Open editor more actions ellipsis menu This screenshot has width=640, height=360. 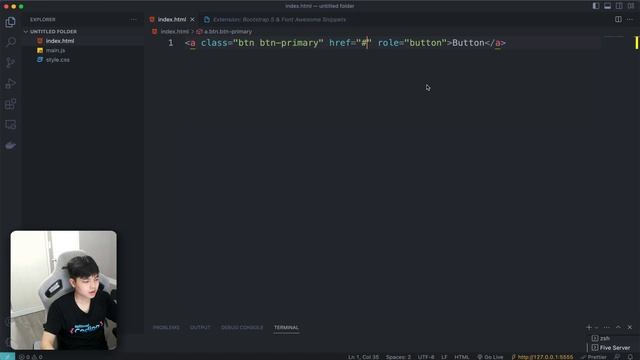click(x=630, y=20)
